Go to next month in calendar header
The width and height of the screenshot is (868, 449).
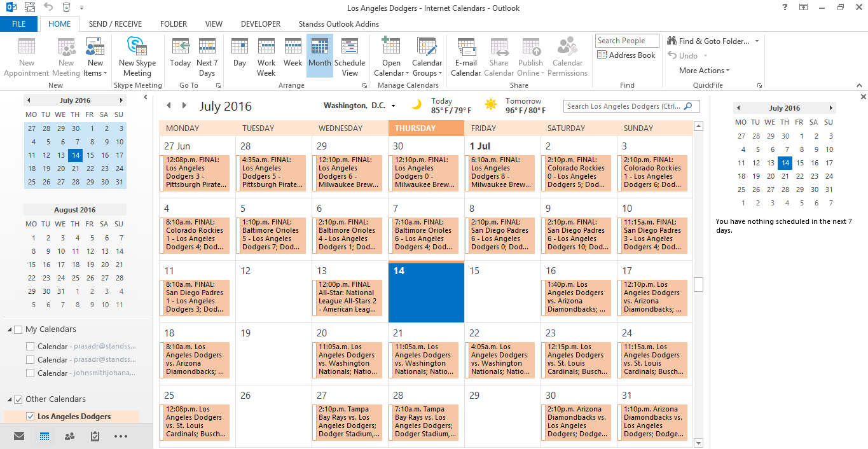(184, 106)
